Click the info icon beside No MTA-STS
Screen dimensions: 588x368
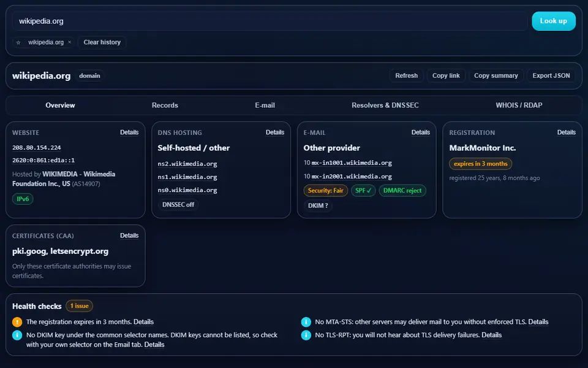point(306,322)
